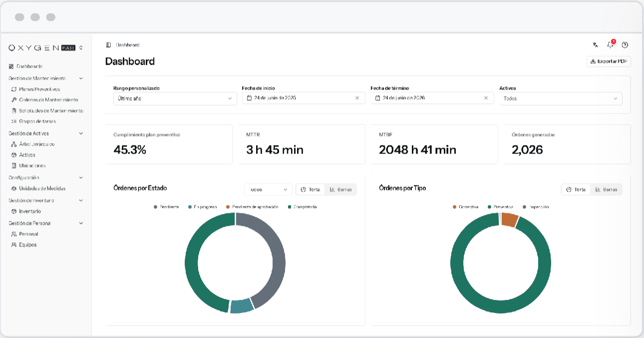The width and height of the screenshot is (644, 338).
Task: Open the Rango personalizado dropdown
Action: pos(175,98)
